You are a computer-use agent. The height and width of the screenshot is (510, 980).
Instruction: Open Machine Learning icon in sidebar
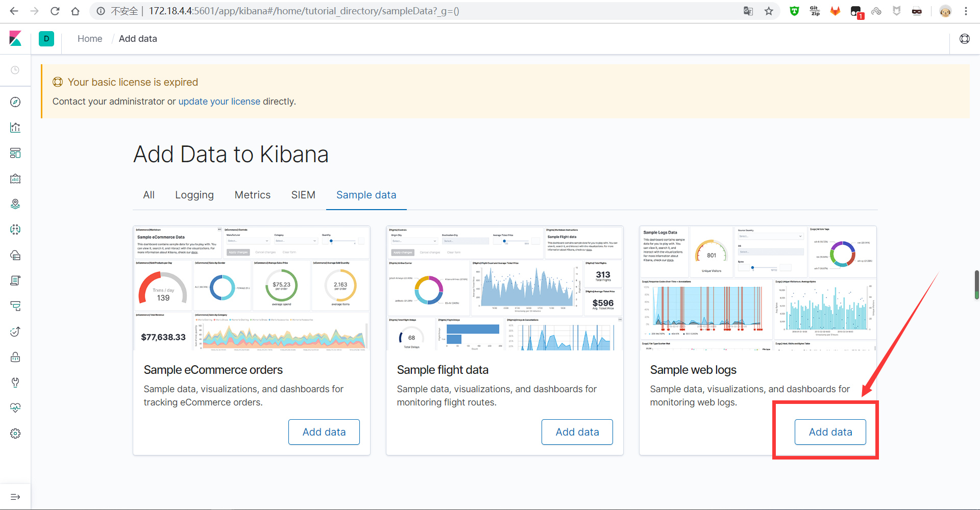(15, 229)
